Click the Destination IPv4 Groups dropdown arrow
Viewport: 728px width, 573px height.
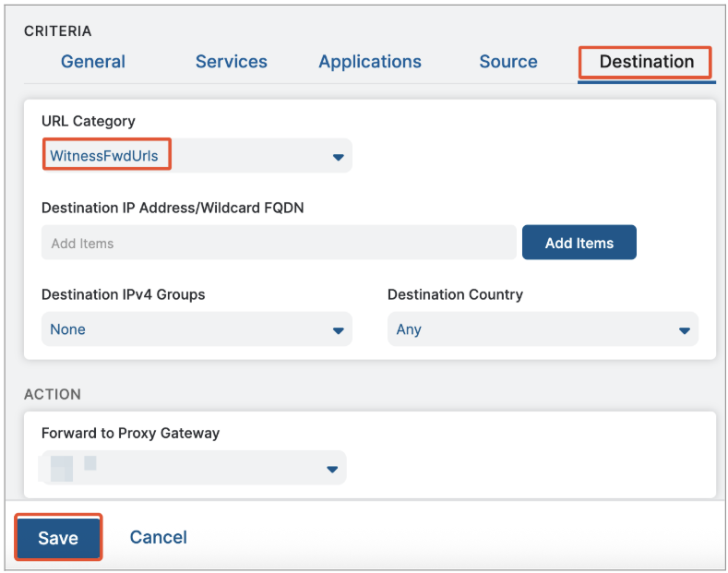[338, 330]
